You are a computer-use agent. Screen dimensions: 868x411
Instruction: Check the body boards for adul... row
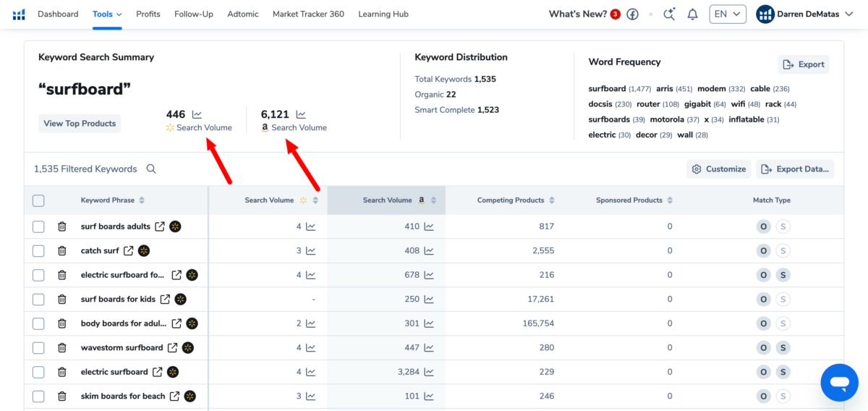(38, 323)
